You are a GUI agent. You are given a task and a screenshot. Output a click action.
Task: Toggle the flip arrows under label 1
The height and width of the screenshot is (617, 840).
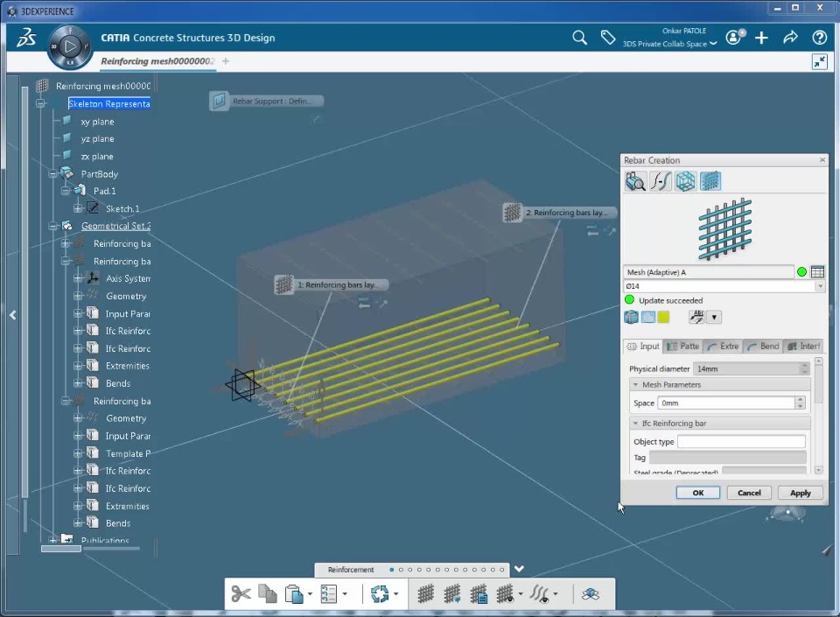point(365,305)
